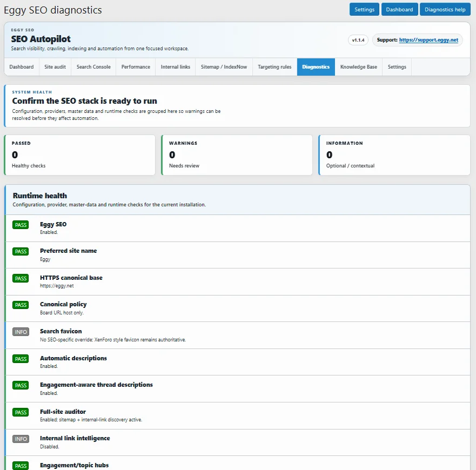Click PASS badge beside Canonical policy
The image size is (476, 470).
[21, 305]
